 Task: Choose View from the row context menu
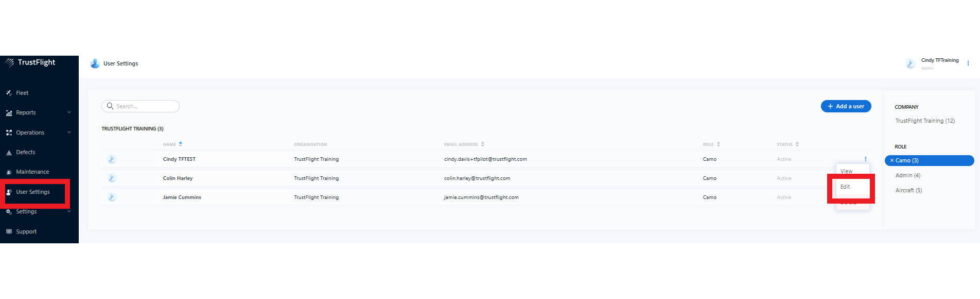(846, 171)
